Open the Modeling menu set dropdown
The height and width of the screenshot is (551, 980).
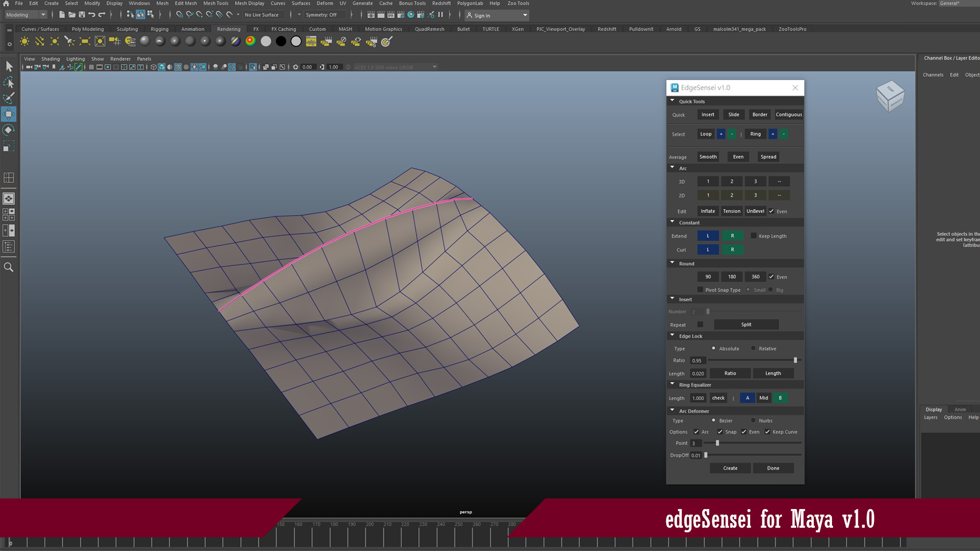[25, 15]
